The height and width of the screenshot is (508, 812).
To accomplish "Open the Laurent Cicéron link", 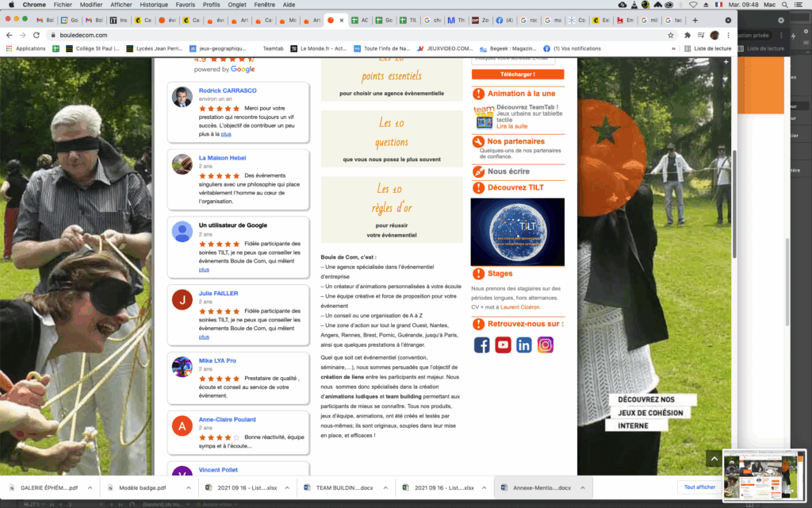I will [x=520, y=307].
